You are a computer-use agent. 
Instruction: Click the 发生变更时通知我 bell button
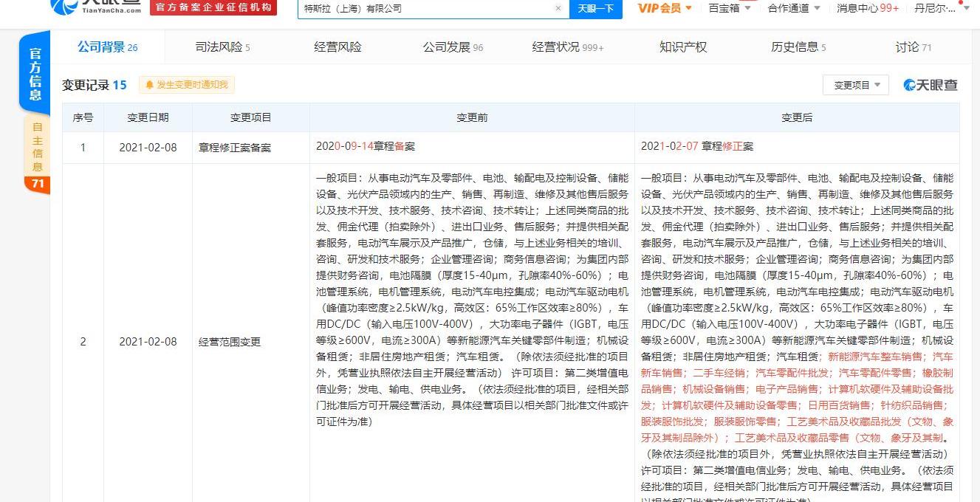click(187, 85)
